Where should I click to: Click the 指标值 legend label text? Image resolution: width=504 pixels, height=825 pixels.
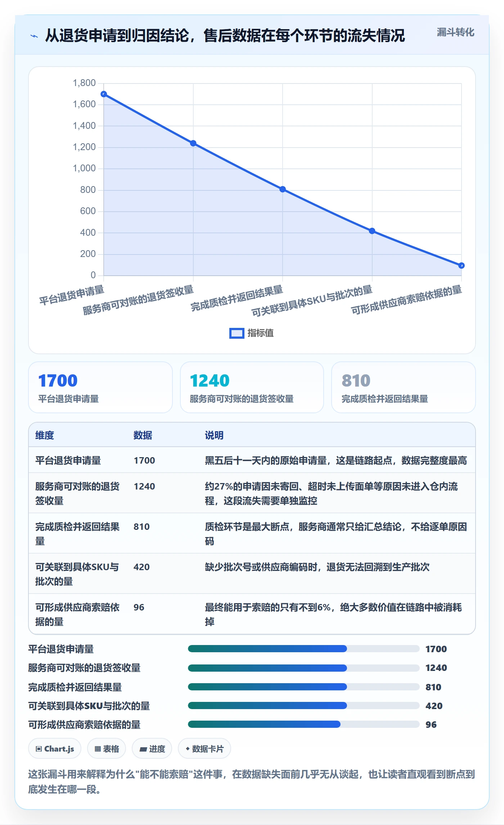tap(260, 333)
